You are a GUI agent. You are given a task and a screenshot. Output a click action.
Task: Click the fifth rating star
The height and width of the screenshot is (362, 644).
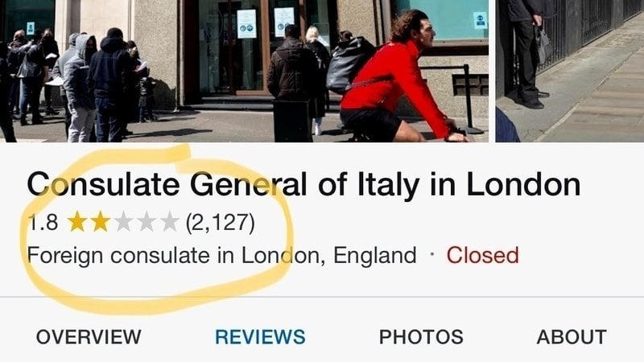coord(169,222)
